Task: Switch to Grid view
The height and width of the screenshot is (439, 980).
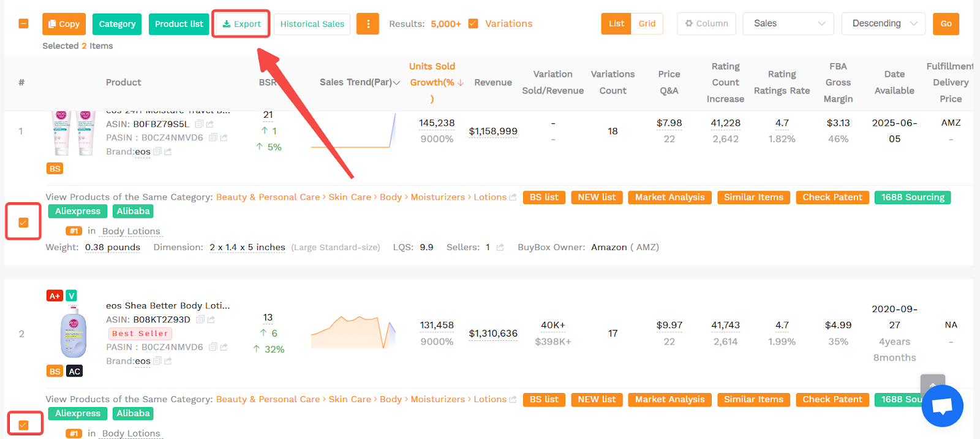Action: click(647, 23)
